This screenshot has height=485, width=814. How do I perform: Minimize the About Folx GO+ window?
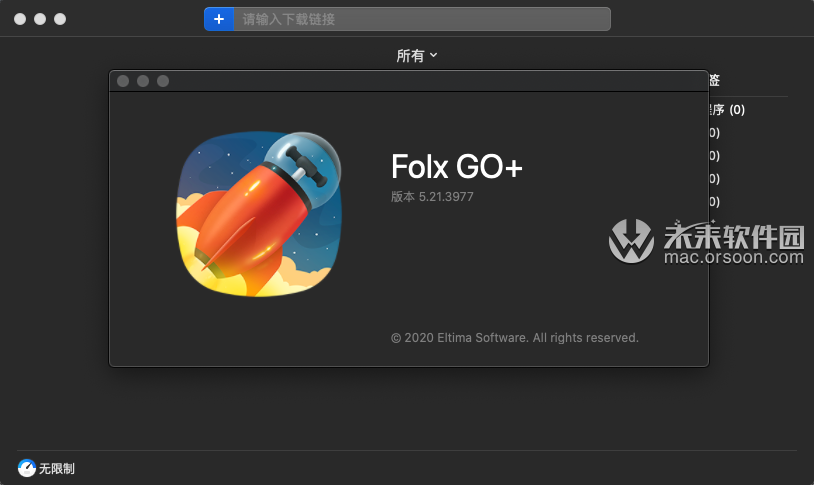(x=143, y=81)
